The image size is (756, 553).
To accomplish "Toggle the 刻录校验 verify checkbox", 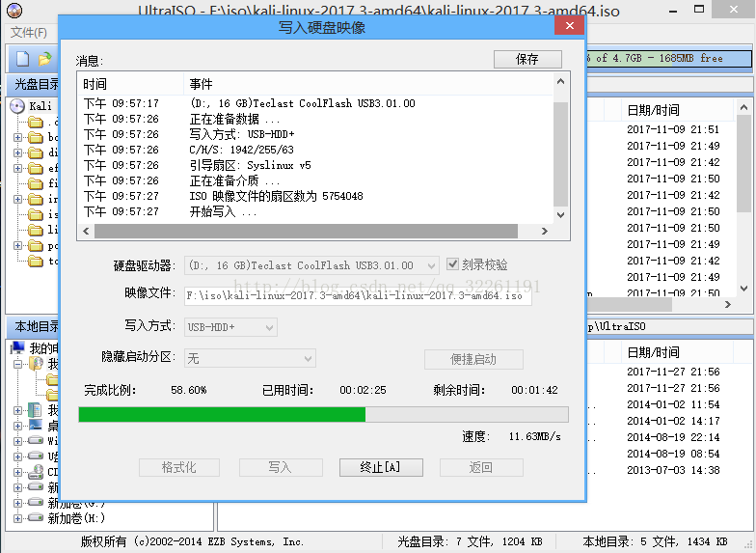I will [x=452, y=264].
